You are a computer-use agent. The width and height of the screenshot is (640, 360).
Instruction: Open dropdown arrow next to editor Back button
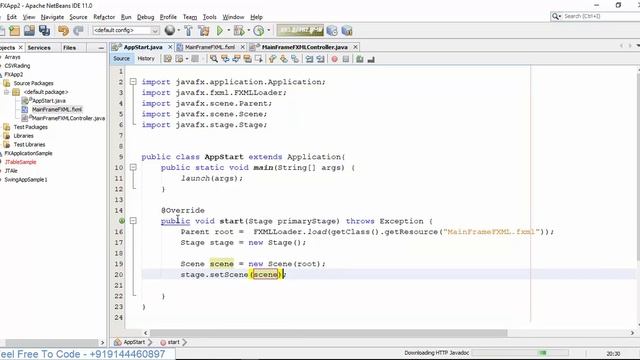click(187, 59)
